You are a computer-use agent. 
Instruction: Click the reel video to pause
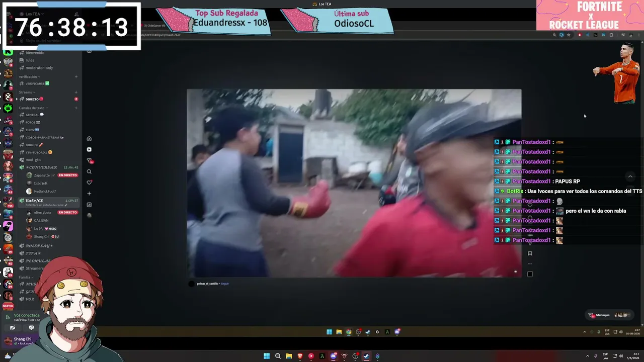pos(354,183)
